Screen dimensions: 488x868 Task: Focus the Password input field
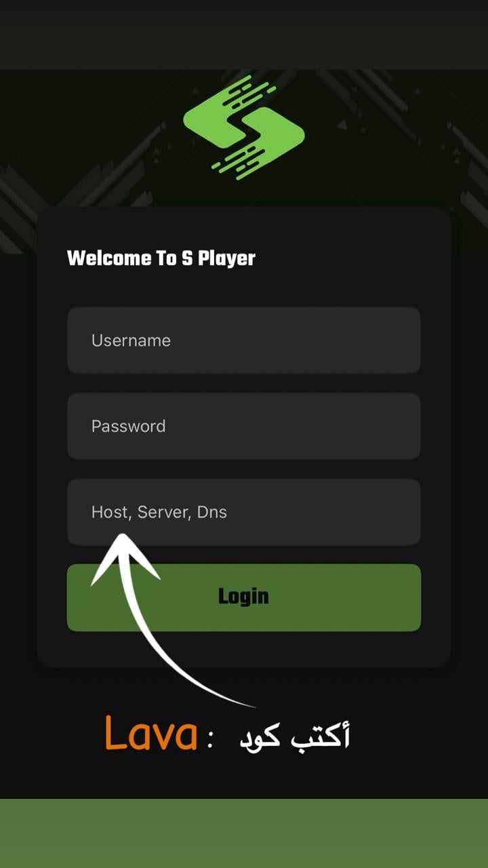(x=244, y=426)
